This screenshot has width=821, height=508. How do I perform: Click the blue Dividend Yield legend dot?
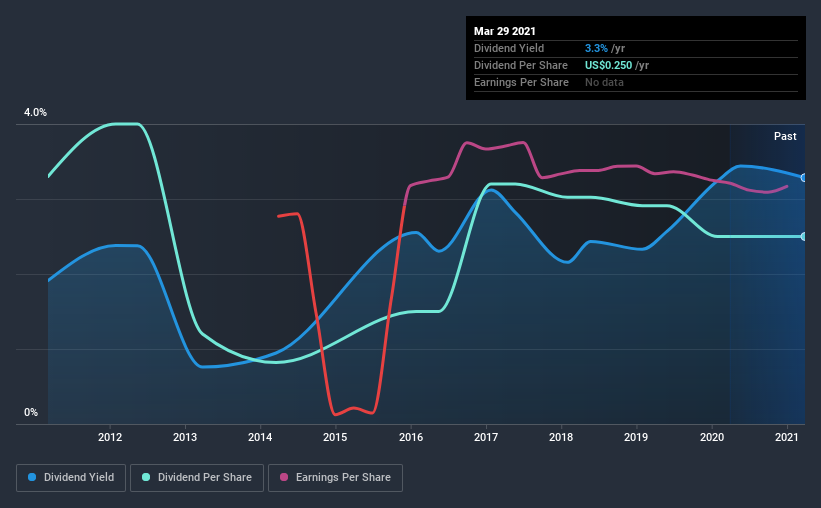pyautogui.click(x=32, y=477)
